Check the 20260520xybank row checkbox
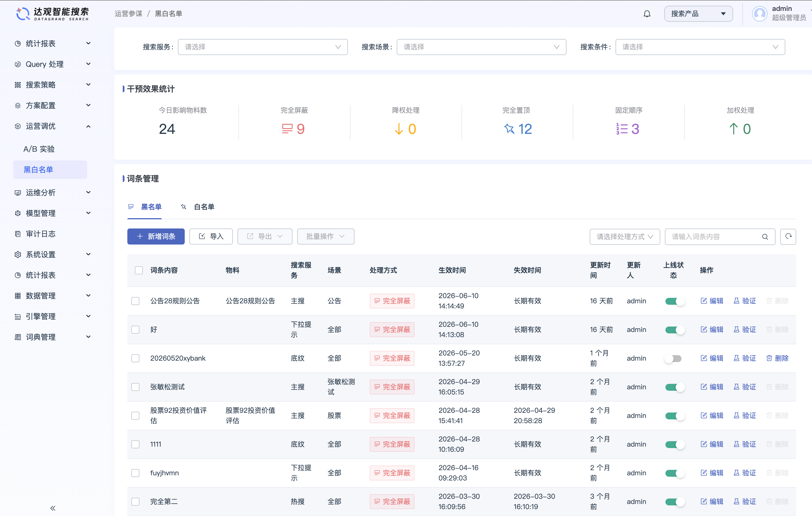The height and width of the screenshot is (516, 812). 135,358
